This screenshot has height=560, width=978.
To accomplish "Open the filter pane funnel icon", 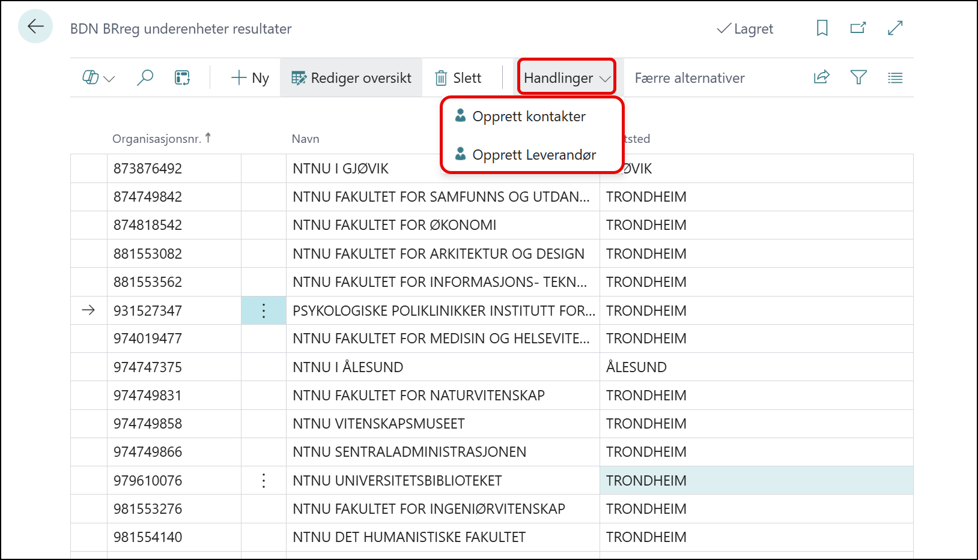I will [858, 77].
